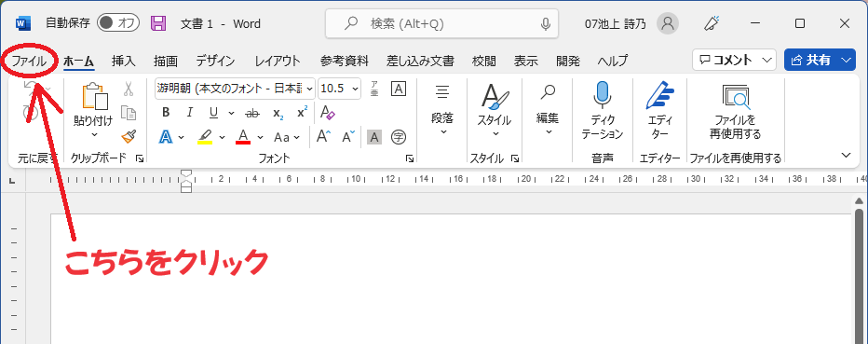Screen dimensions: 868x344
Task: Open the user account avatar icon
Action: [x=668, y=23]
